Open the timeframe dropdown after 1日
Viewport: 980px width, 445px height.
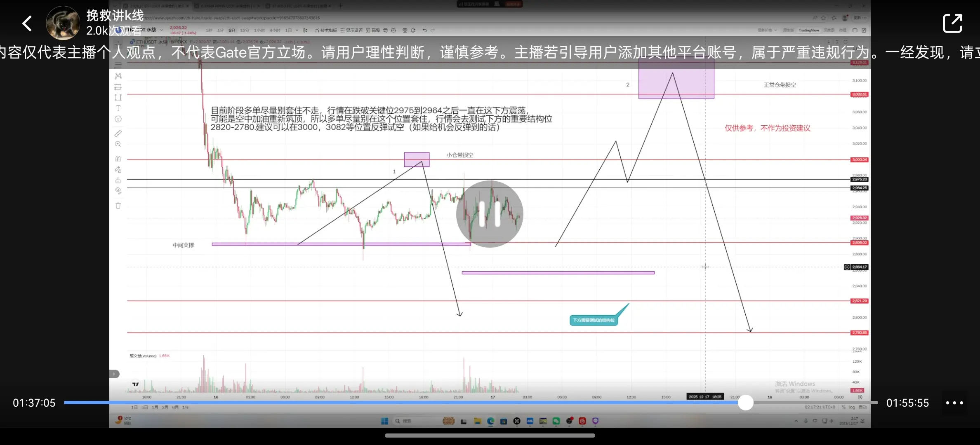pos(297,30)
